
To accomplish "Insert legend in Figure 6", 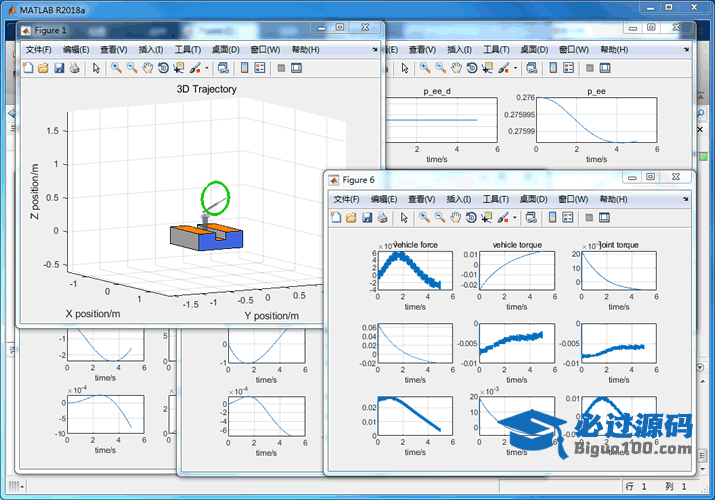I will point(568,217).
